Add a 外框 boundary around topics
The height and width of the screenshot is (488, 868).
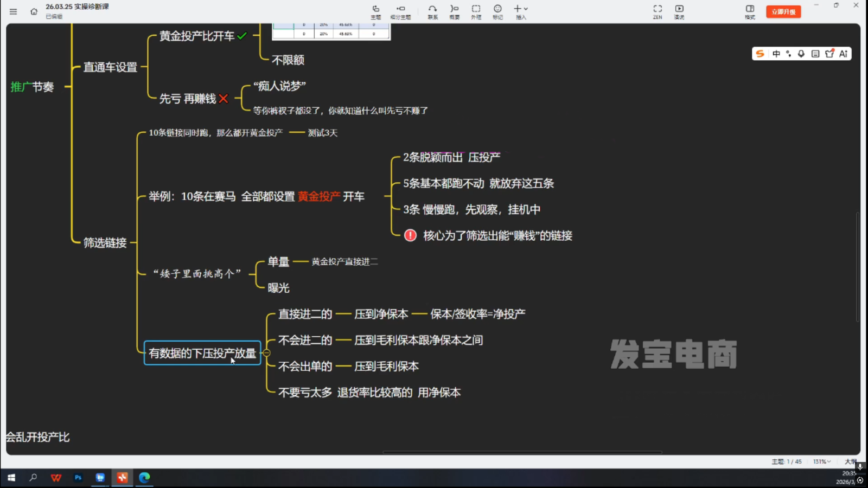(476, 11)
